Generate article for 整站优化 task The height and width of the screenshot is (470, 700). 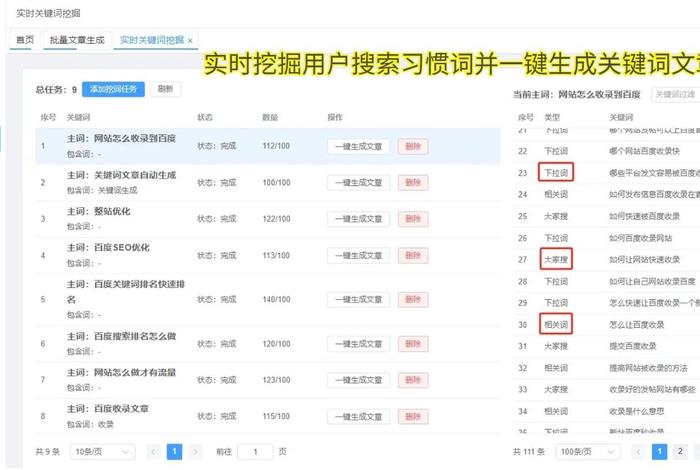[x=358, y=219]
